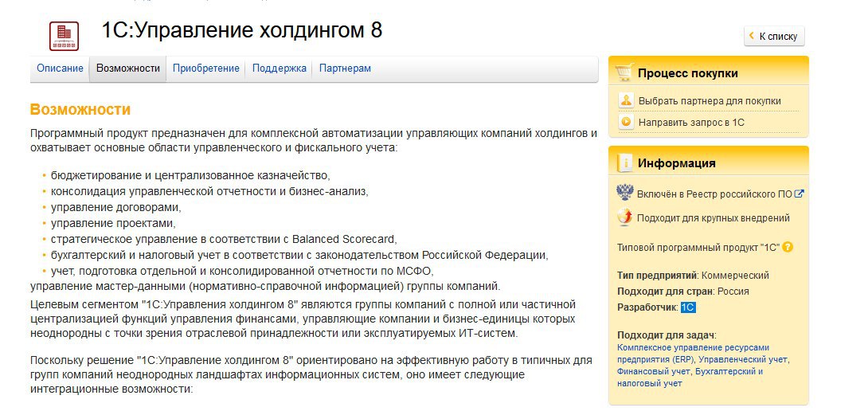The height and width of the screenshot is (411, 868).
Task: Go back with the К списку button
Action: [774, 37]
